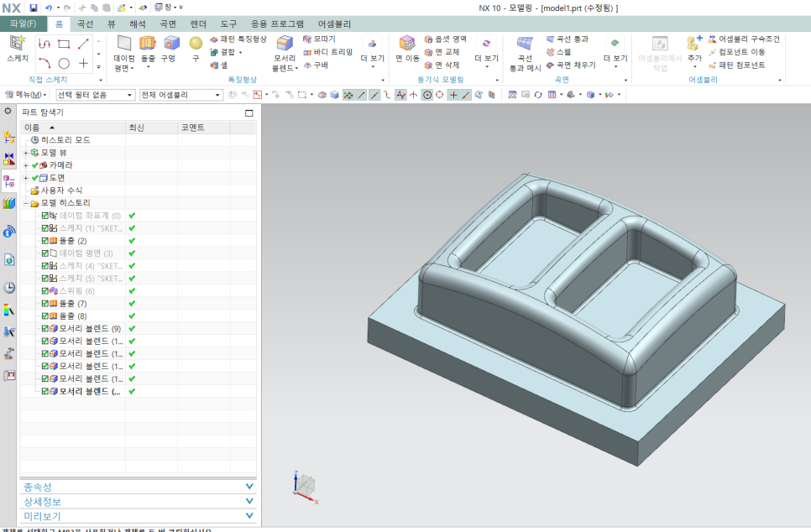Toggle checkbox for 데이텀 평면 (3)

45,253
